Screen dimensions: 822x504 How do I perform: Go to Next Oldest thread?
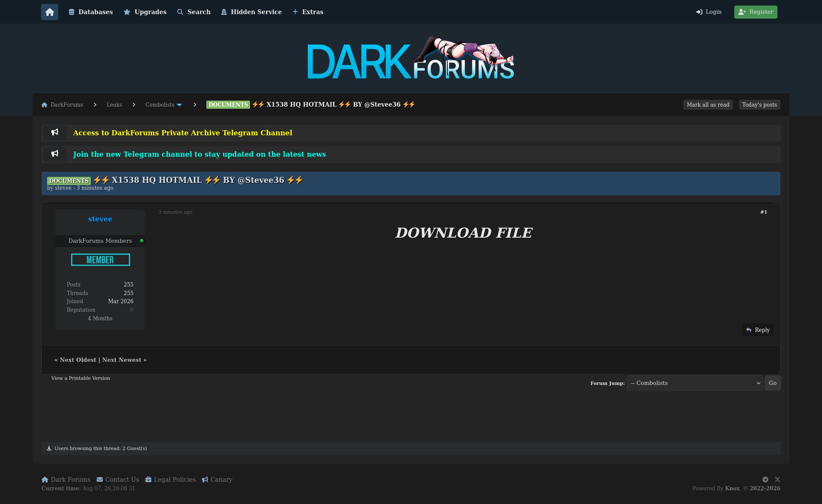tap(78, 360)
